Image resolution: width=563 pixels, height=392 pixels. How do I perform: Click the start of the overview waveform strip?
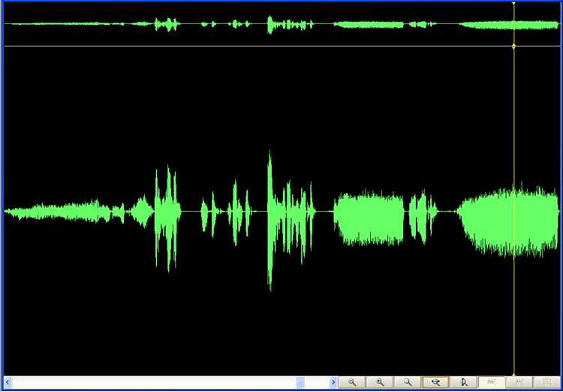click(8, 24)
